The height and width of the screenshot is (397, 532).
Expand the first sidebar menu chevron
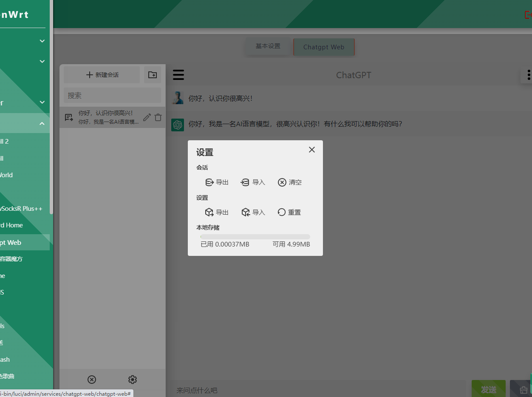point(42,41)
